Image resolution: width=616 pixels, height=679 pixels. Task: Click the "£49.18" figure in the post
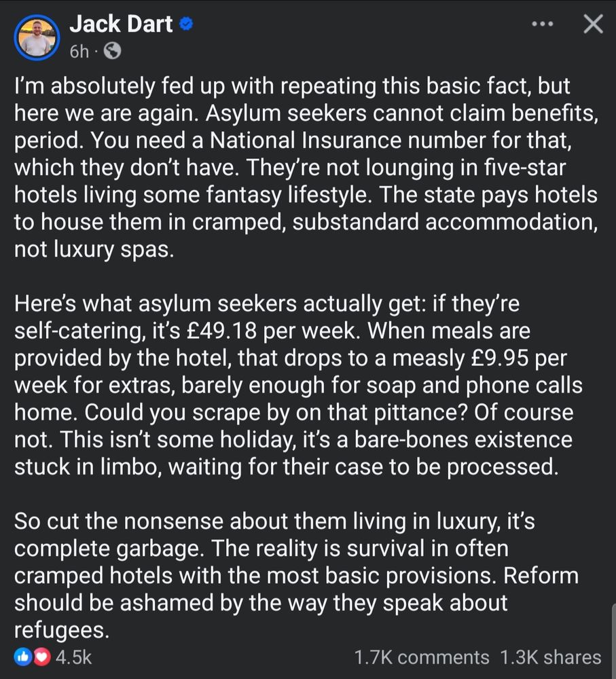[x=222, y=331]
